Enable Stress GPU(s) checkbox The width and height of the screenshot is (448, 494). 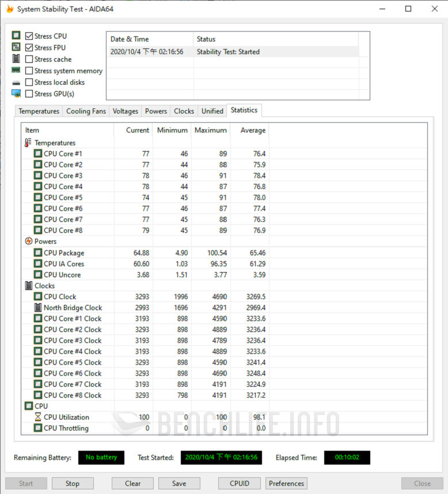pos(29,94)
